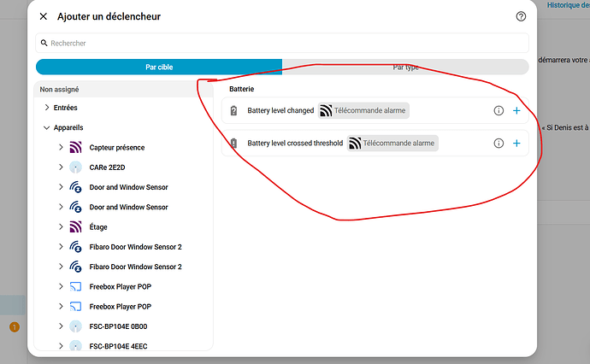
Task: Select the Non assigné header
Action: 123,90
